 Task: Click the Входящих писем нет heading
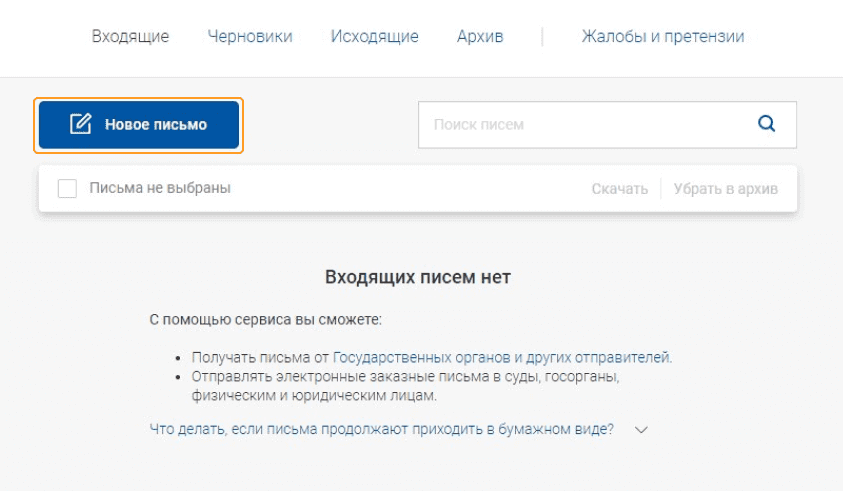[418, 277]
